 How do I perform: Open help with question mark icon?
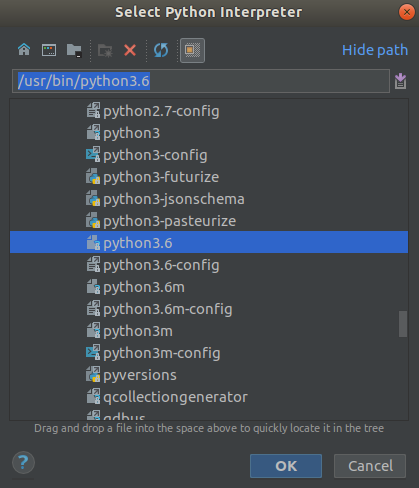(23, 462)
